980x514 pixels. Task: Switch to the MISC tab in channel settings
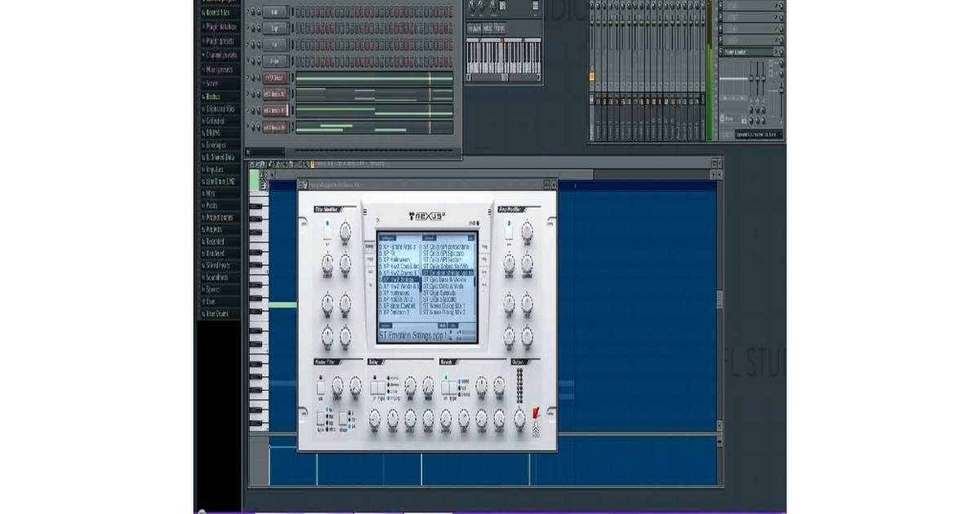(x=487, y=29)
